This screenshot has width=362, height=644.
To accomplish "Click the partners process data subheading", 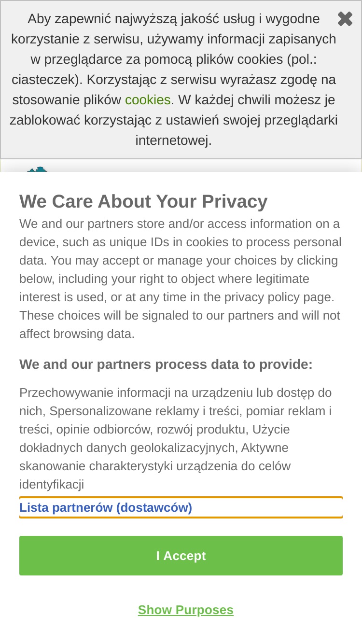I will point(166,364).
